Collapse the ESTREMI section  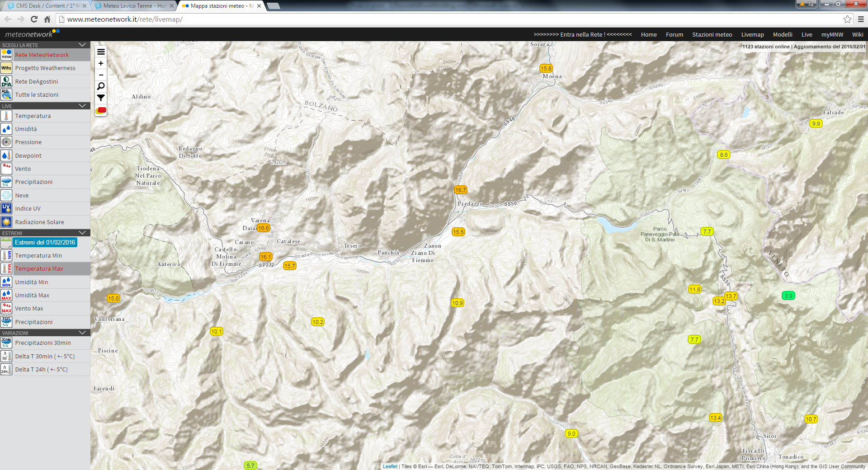click(82, 233)
